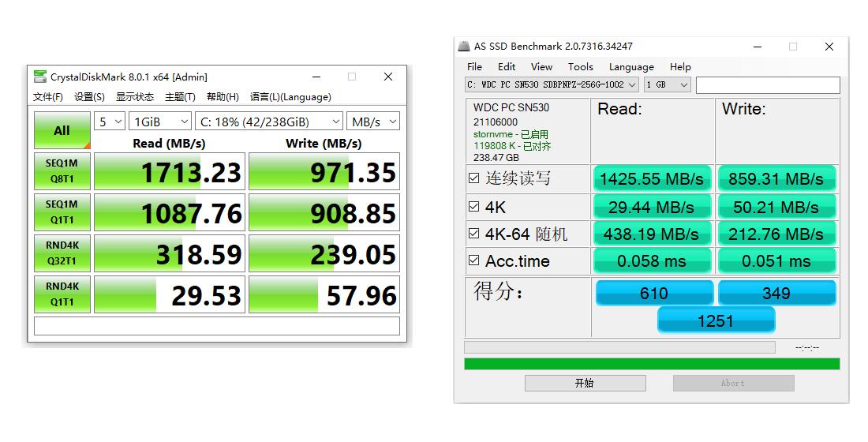Open View menu in AS SSD Benchmark
Viewport: 868px width, 442px height.
(541, 66)
